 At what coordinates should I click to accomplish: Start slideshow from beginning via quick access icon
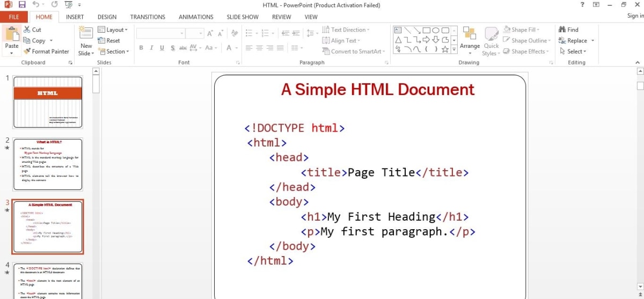[68, 5]
